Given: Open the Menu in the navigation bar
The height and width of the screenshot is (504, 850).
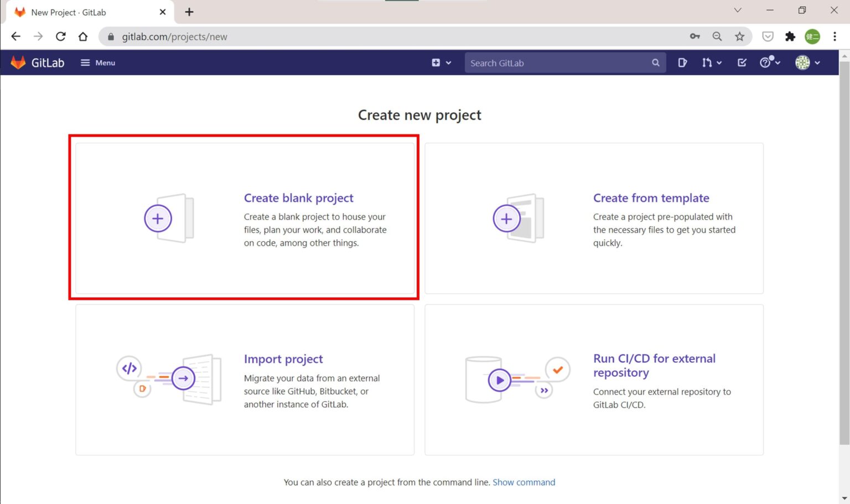Looking at the screenshot, I should coord(97,63).
